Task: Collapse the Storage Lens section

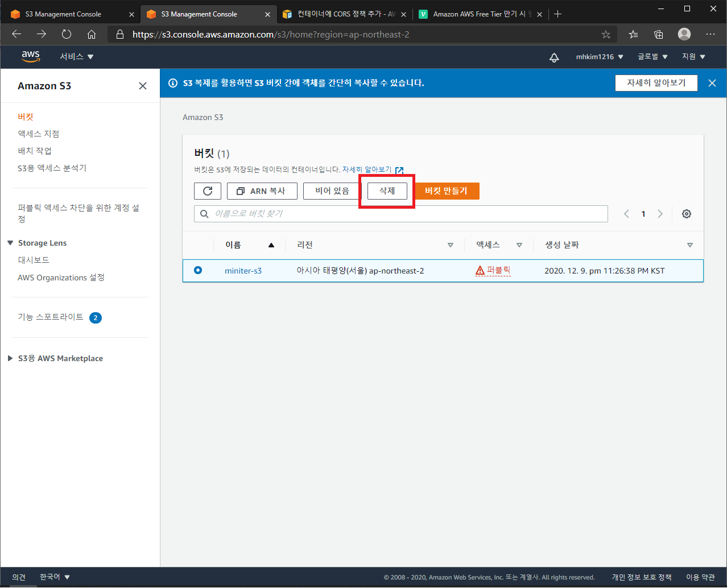Action: pyautogui.click(x=10, y=243)
